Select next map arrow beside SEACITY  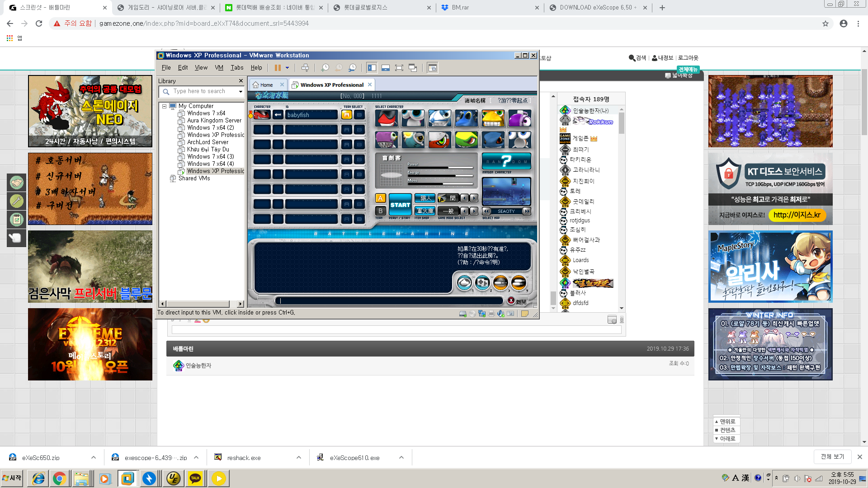tap(526, 211)
